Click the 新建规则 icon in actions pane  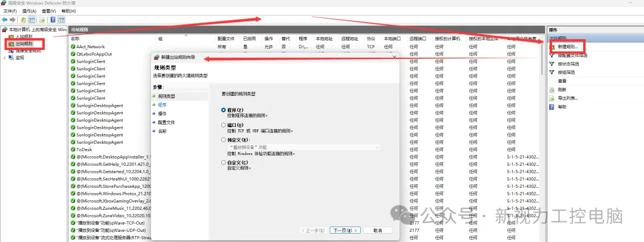[552, 47]
